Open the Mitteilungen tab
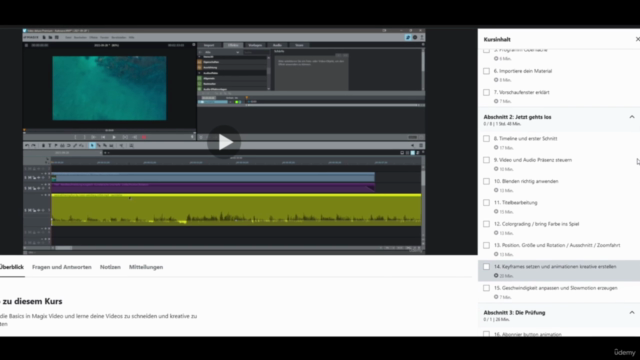This screenshot has height=360, width=640. [146, 267]
